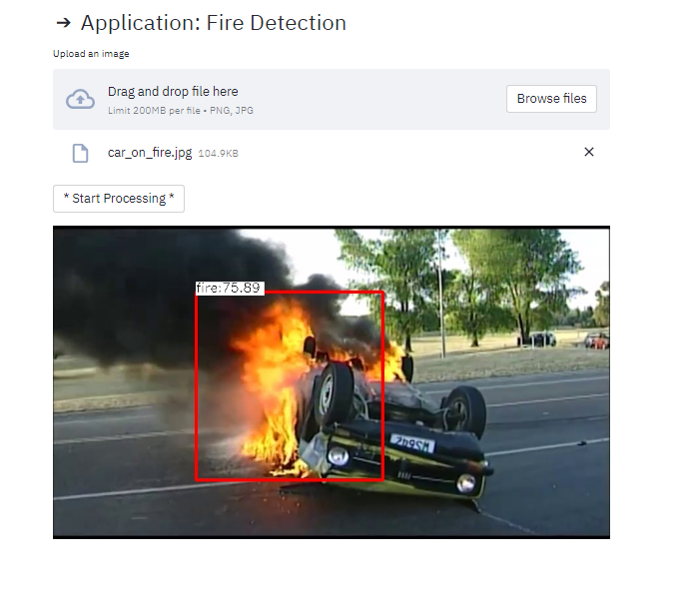
Task: Click the "Application: Fire Detection" heading
Action: pyautogui.click(x=213, y=23)
